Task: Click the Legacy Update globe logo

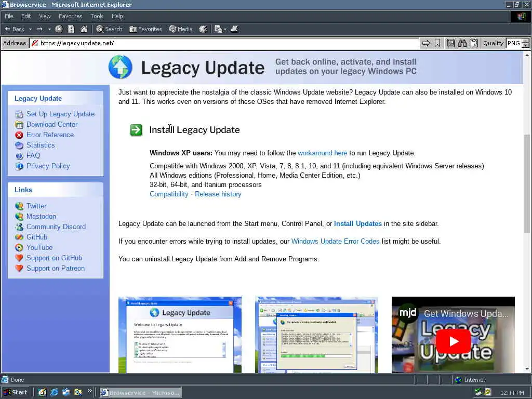Action: click(x=121, y=67)
